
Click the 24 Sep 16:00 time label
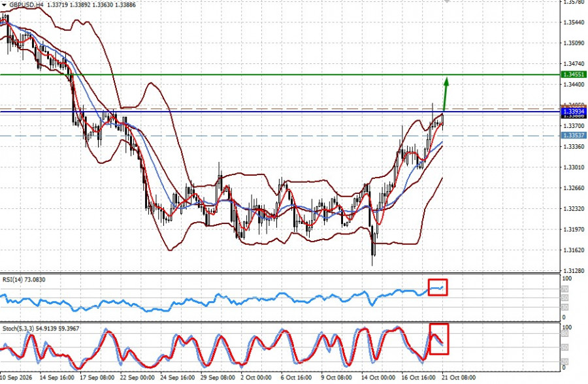[177, 377]
